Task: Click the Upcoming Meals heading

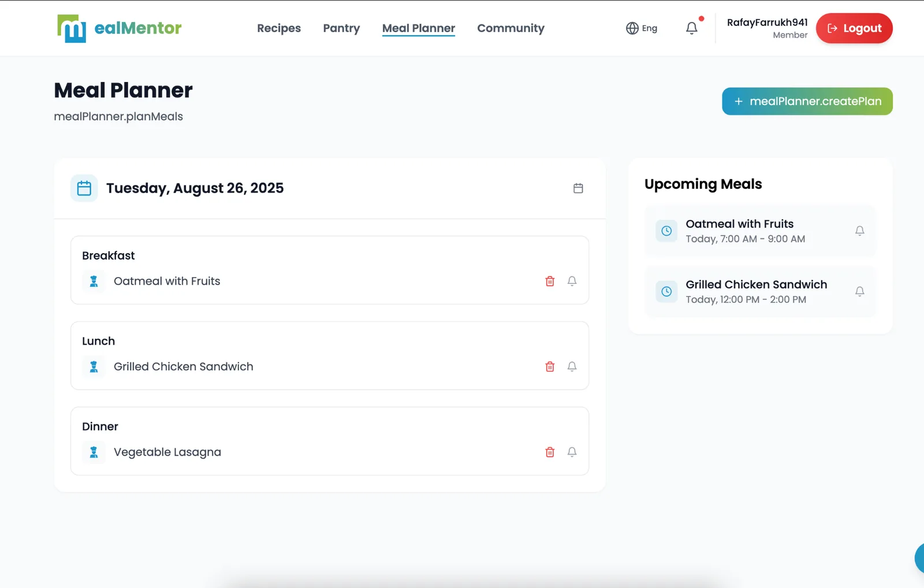Action: click(x=703, y=184)
